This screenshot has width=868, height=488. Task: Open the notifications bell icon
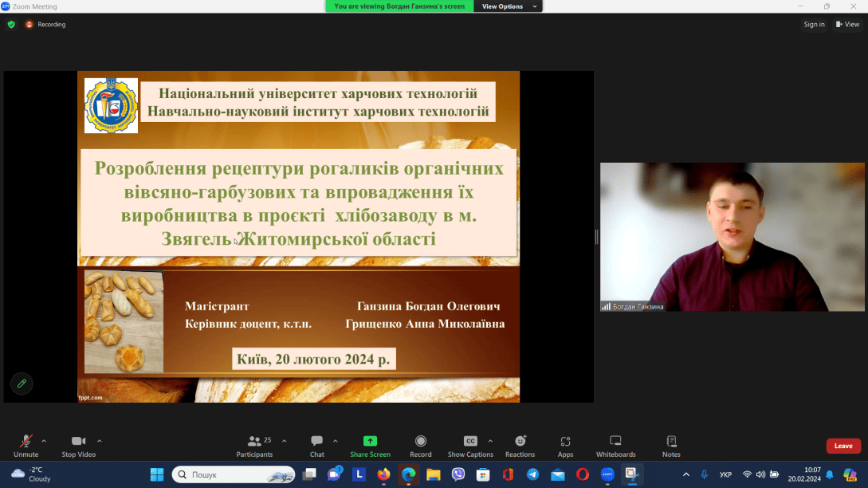[830, 474]
